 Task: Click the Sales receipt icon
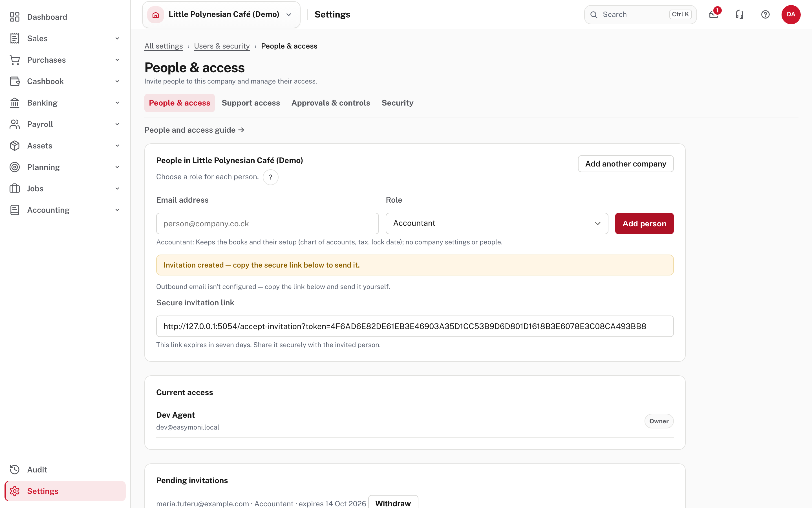(x=14, y=38)
